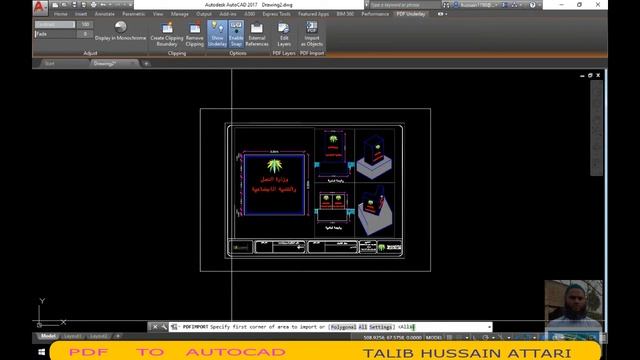Click the UCS icon origin
This screenshot has height=360, width=640.
pyautogui.click(x=39, y=325)
